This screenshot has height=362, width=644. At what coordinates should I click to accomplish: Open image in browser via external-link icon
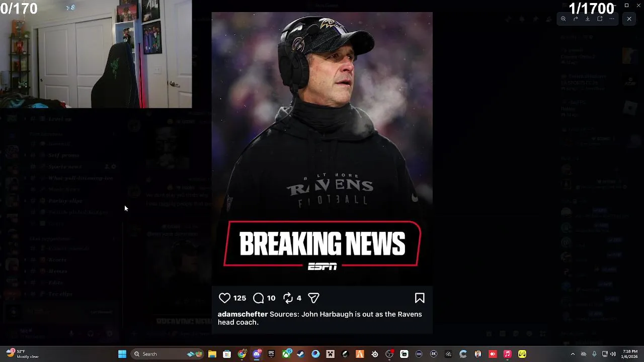600,19
